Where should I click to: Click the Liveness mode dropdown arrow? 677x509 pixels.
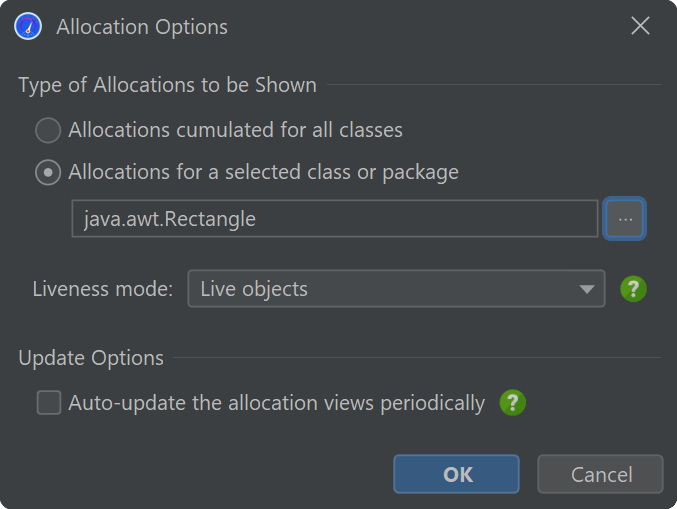(586, 289)
